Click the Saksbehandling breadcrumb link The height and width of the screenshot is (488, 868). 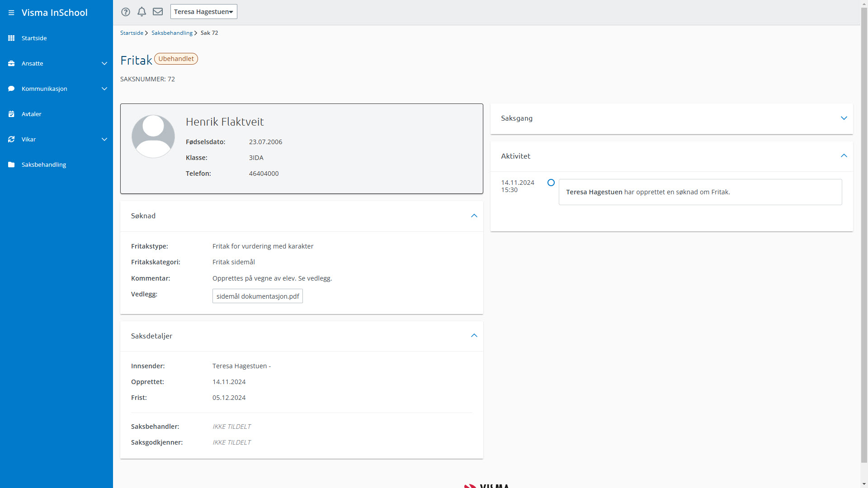tap(172, 33)
